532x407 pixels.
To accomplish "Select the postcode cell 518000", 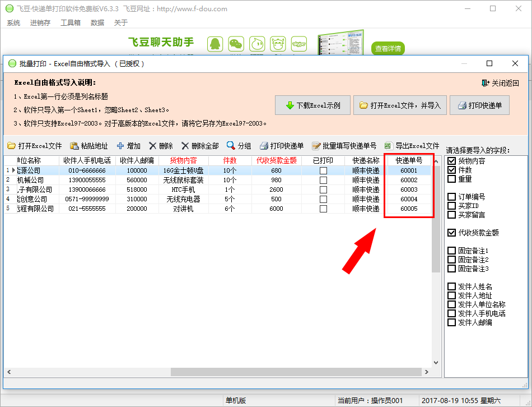I will pyautogui.click(x=137, y=189).
